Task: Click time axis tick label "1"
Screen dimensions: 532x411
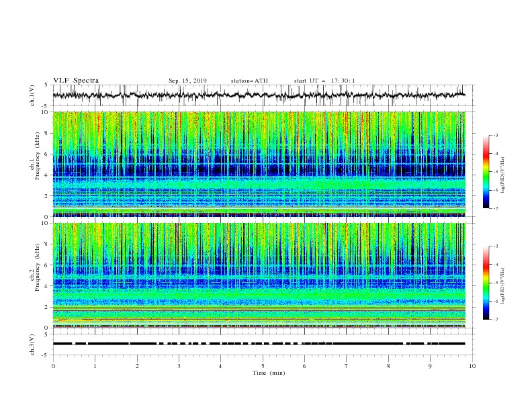Action: (95, 366)
